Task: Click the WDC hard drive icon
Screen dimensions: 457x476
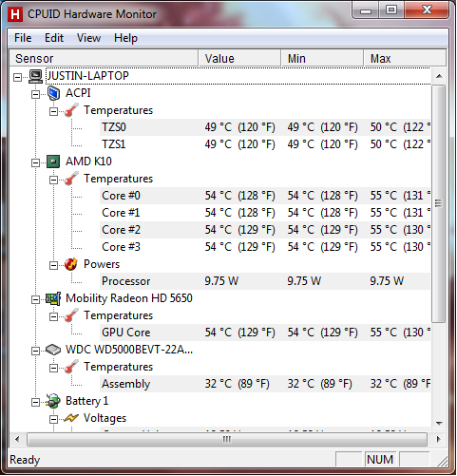Action: (x=53, y=350)
